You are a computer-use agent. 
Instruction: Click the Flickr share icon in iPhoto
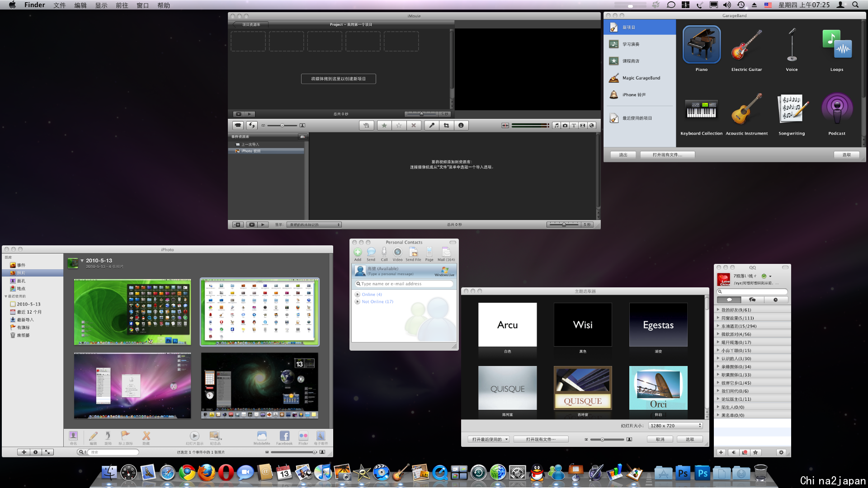click(303, 436)
